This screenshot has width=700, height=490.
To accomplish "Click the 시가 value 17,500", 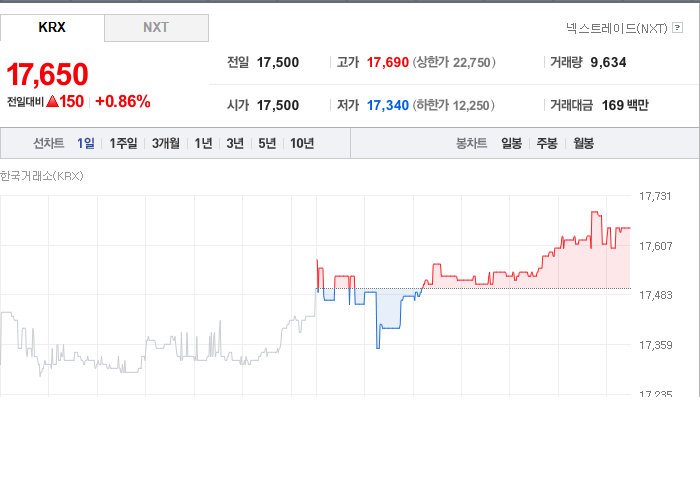I will click(x=278, y=105).
